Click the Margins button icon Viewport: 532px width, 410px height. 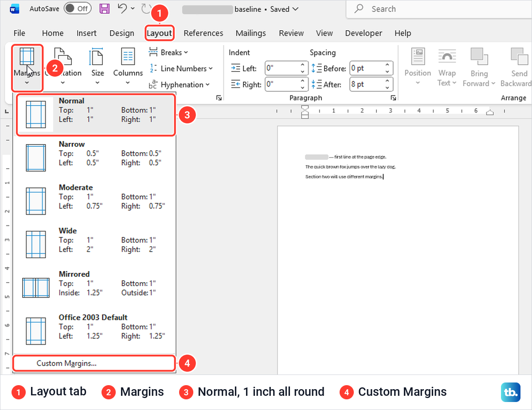(x=27, y=58)
